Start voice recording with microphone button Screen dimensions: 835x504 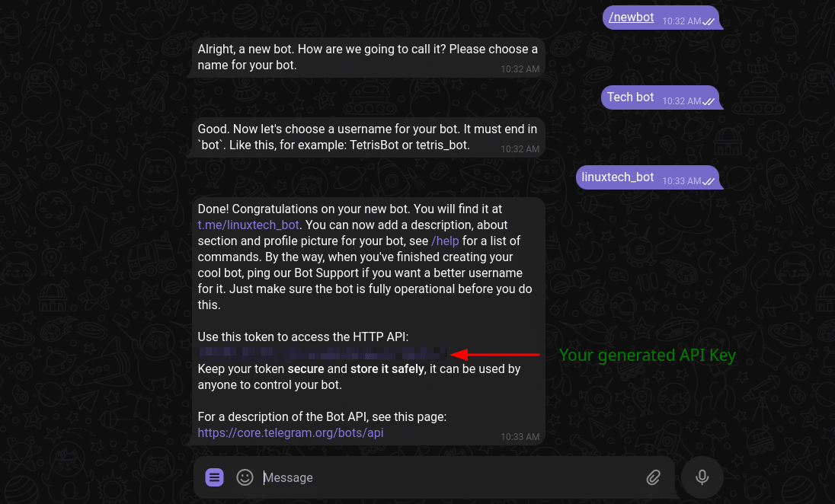tap(702, 477)
